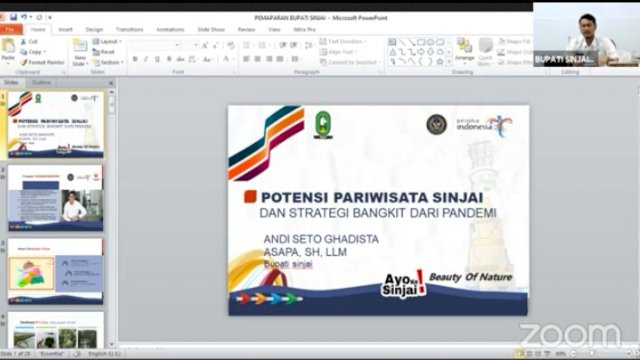
Task: Toggle Align Text Right
Action: click(x=269, y=59)
